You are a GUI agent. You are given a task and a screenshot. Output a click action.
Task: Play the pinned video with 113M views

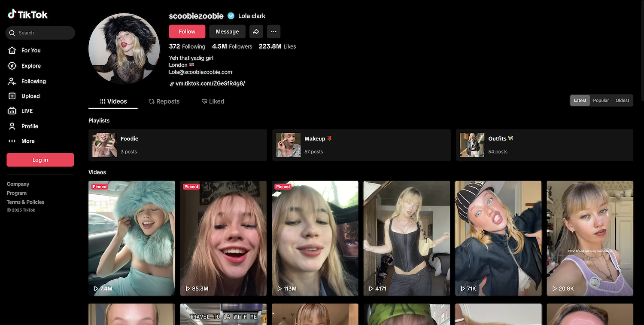pos(315,238)
